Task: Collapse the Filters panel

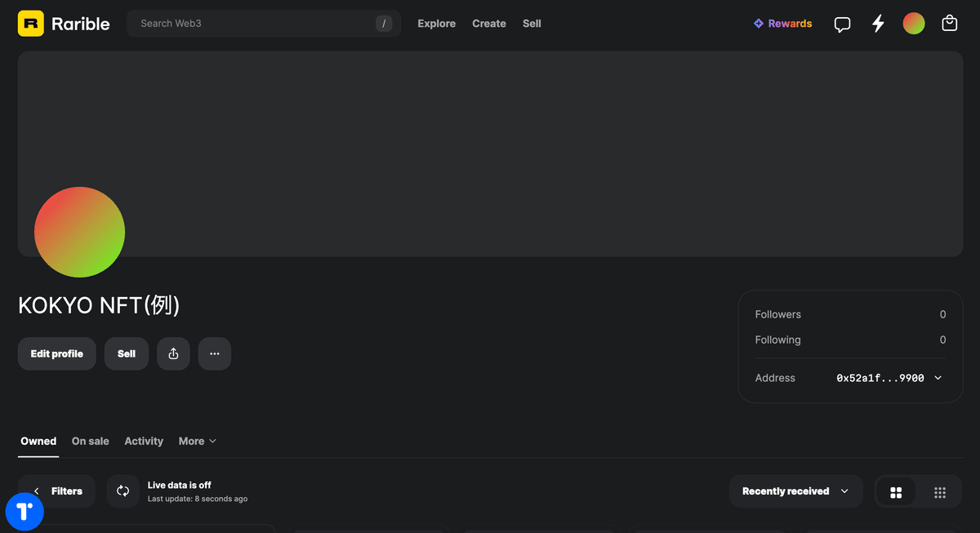Action: click(56, 491)
